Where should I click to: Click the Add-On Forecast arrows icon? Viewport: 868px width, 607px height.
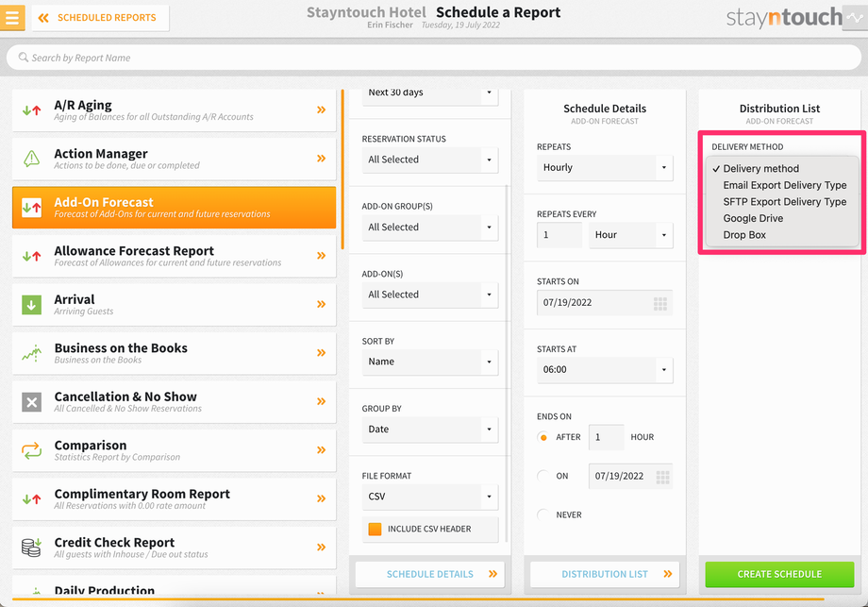point(31,208)
